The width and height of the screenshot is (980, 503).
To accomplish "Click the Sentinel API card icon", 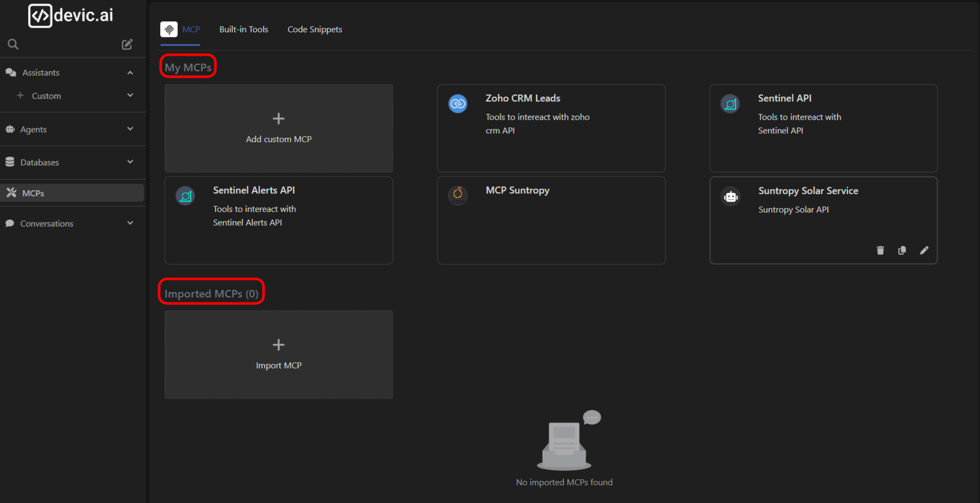I will click(x=730, y=104).
